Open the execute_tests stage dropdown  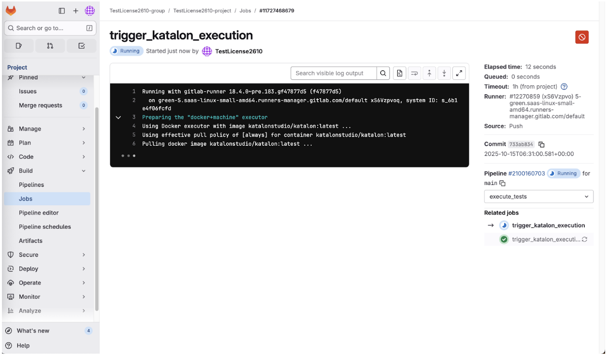(538, 196)
